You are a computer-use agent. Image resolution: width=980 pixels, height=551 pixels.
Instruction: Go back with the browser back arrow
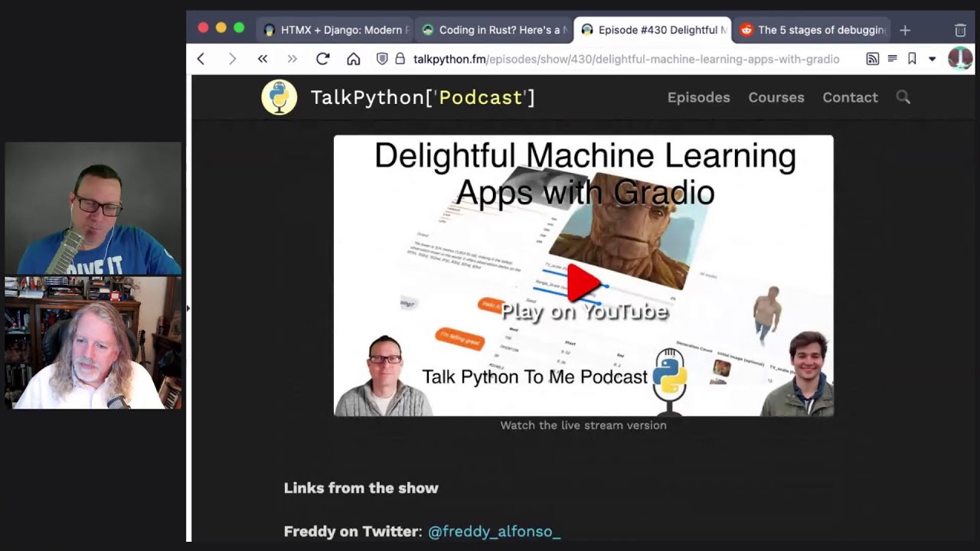[x=201, y=59]
